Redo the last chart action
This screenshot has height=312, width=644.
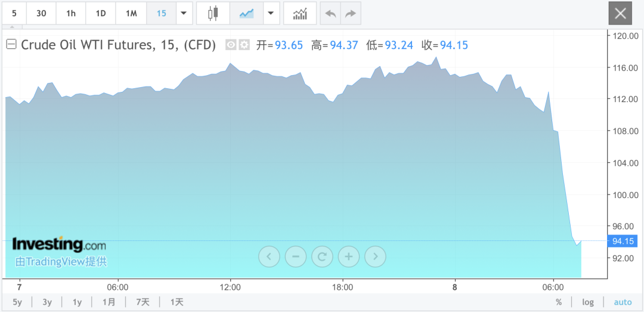point(351,13)
